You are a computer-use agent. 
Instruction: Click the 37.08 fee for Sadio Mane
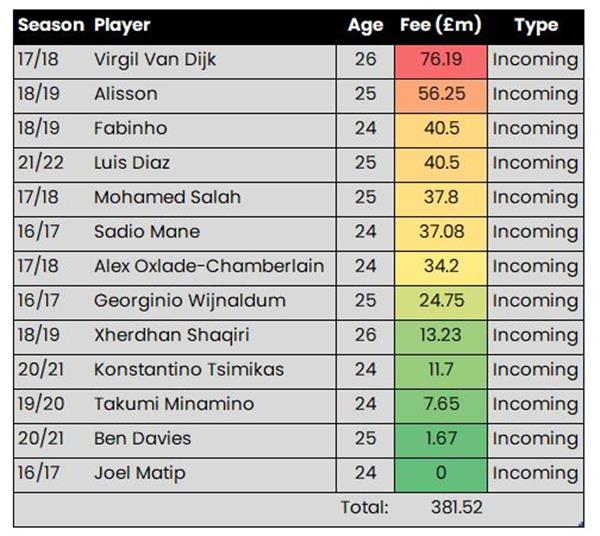click(x=440, y=232)
